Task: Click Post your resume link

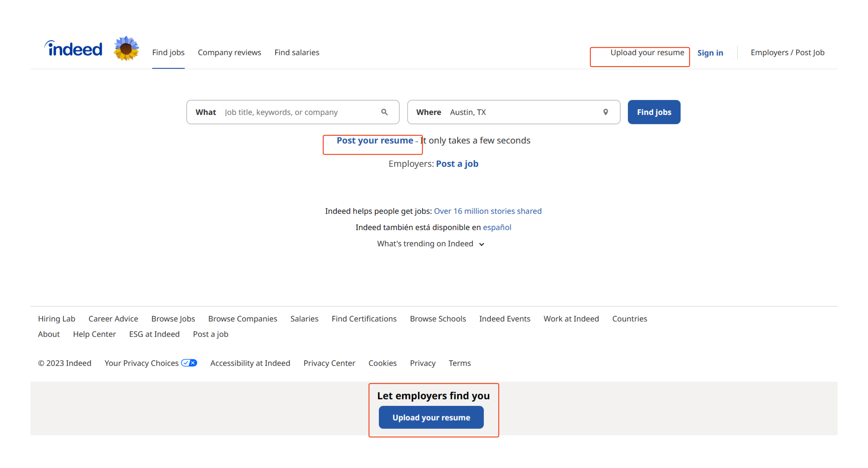Action: (x=375, y=140)
